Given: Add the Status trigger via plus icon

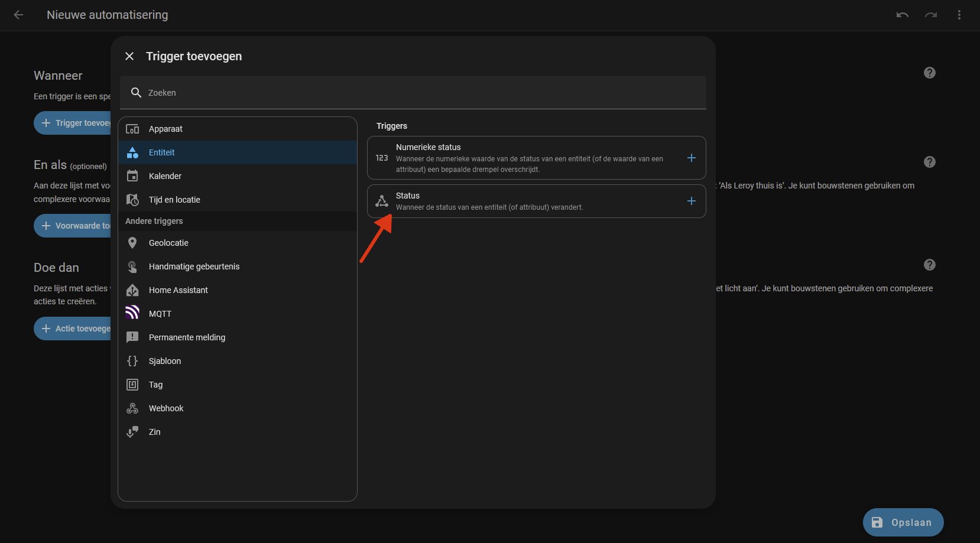Looking at the screenshot, I should (691, 201).
